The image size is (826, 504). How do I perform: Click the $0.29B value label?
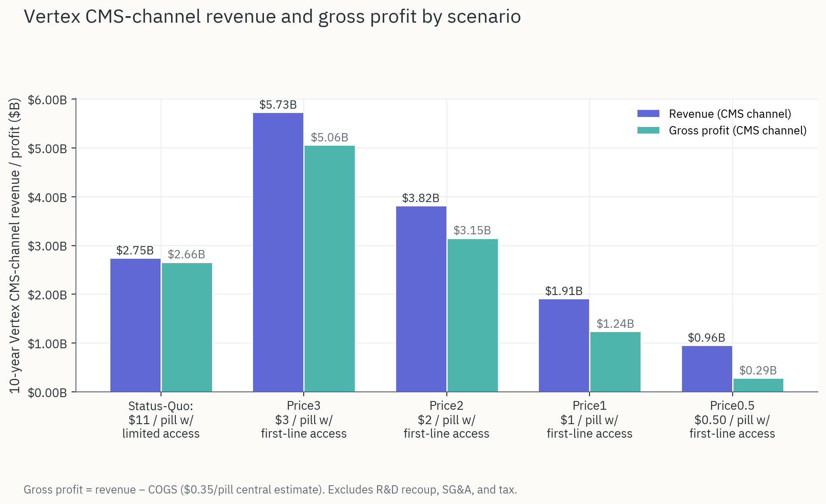(x=758, y=370)
